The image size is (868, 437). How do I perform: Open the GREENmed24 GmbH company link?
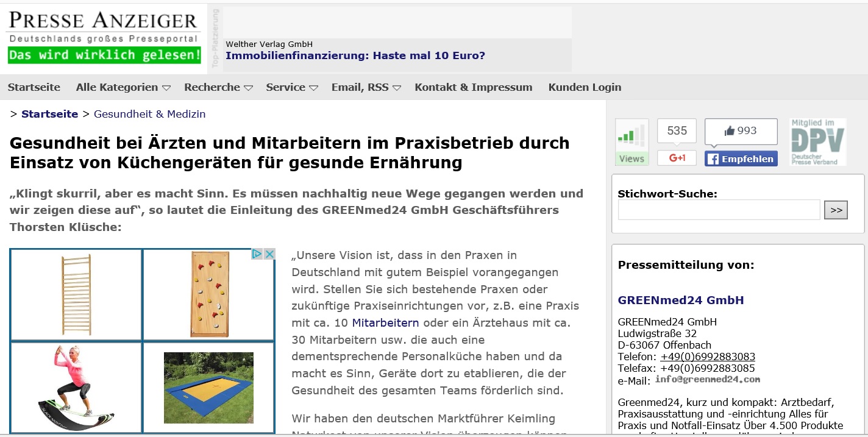click(x=681, y=300)
